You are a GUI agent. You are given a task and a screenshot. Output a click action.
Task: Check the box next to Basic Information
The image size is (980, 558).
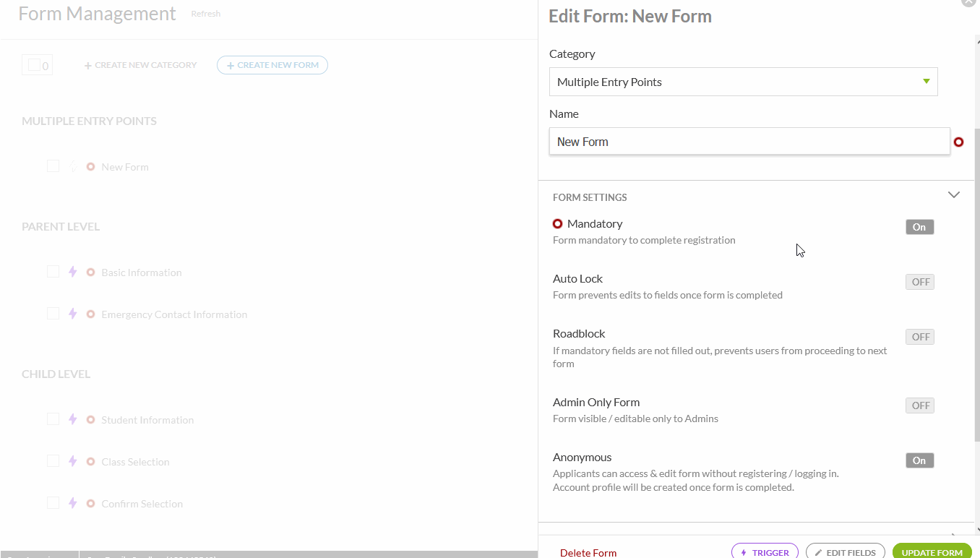click(x=53, y=272)
